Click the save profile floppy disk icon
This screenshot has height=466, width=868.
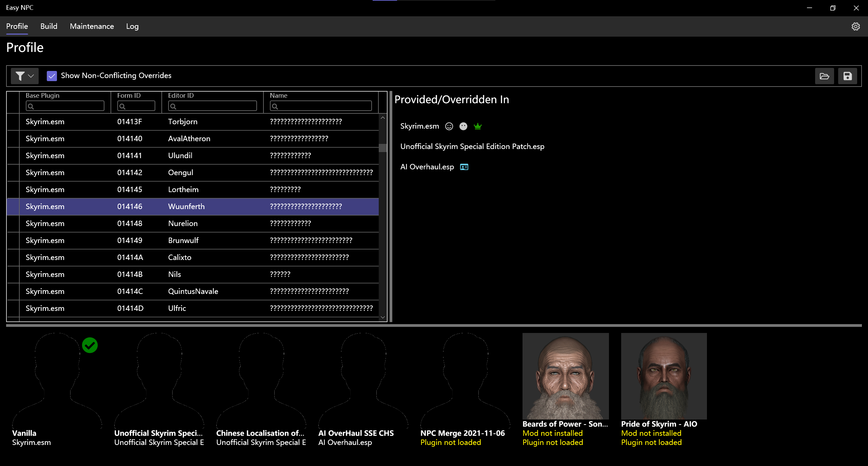[847, 76]
